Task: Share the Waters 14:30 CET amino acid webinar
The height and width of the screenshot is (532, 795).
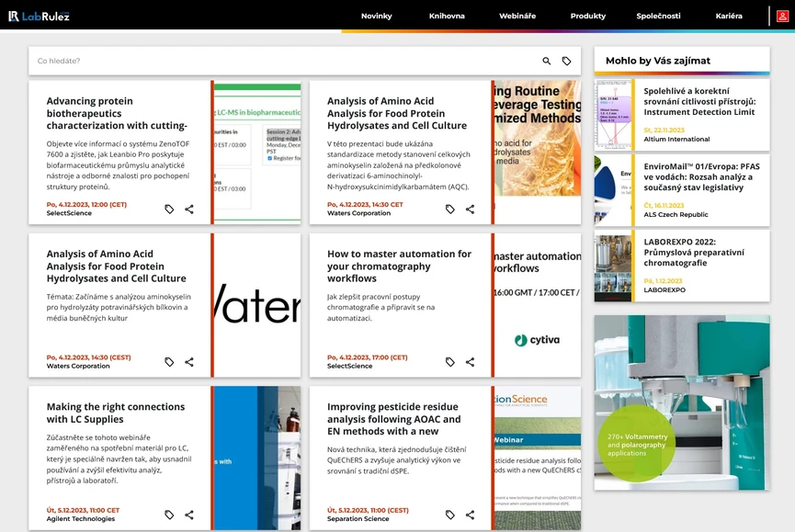Action: tap(470, 209)
